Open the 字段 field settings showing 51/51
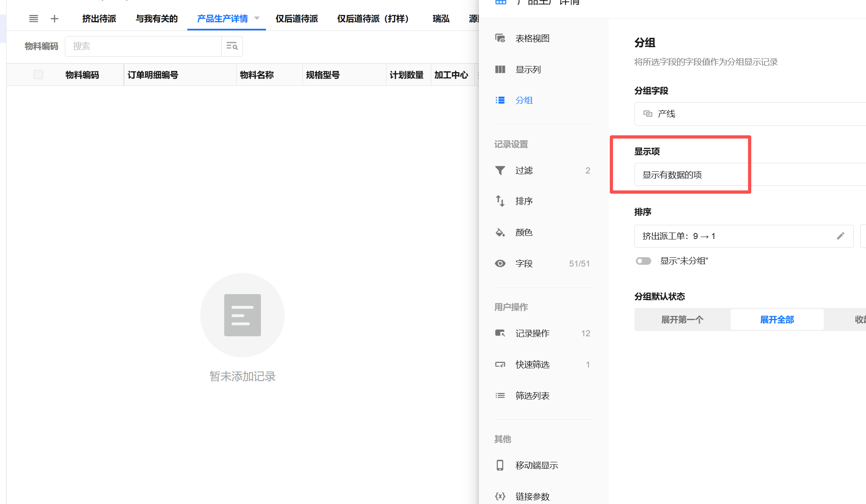The width and height of the screenshot is (866, 504). (524, 263)
